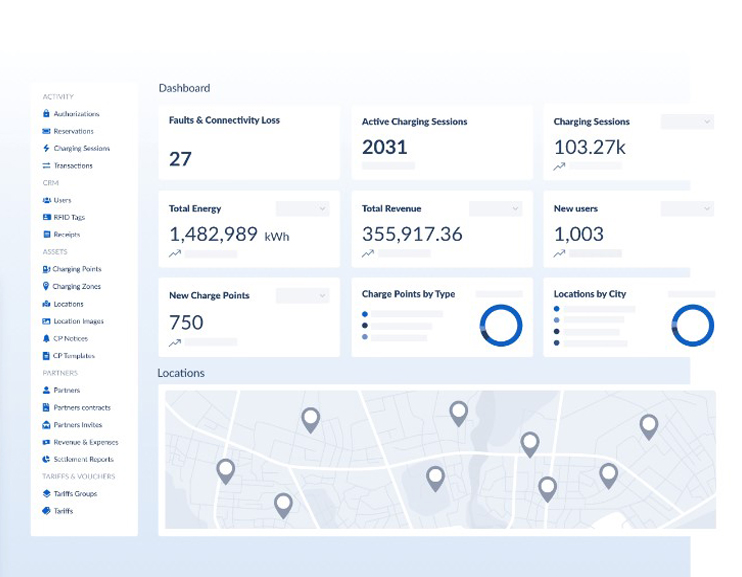This screenshot has width=742, height=577.
Task: Open Settlement Reports in sidebar
Action: [83, 459]
